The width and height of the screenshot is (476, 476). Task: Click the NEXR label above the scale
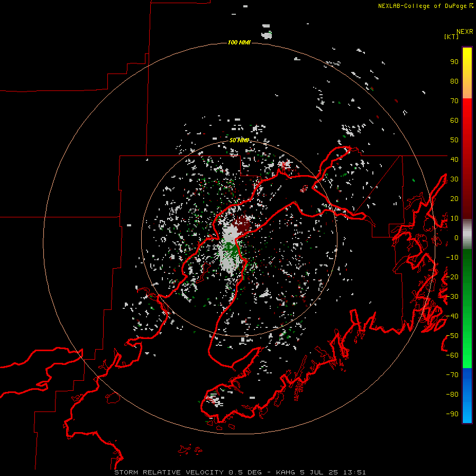(x=464, y=32)
